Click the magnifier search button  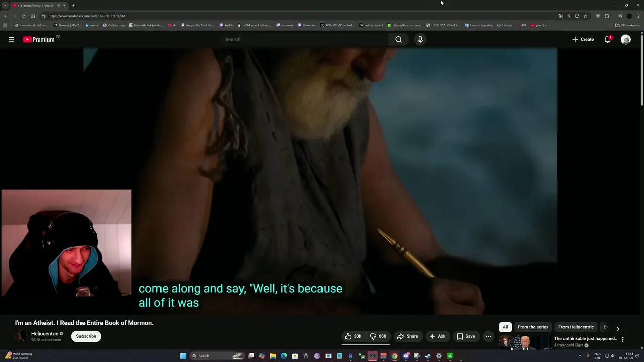click(398, 39)
